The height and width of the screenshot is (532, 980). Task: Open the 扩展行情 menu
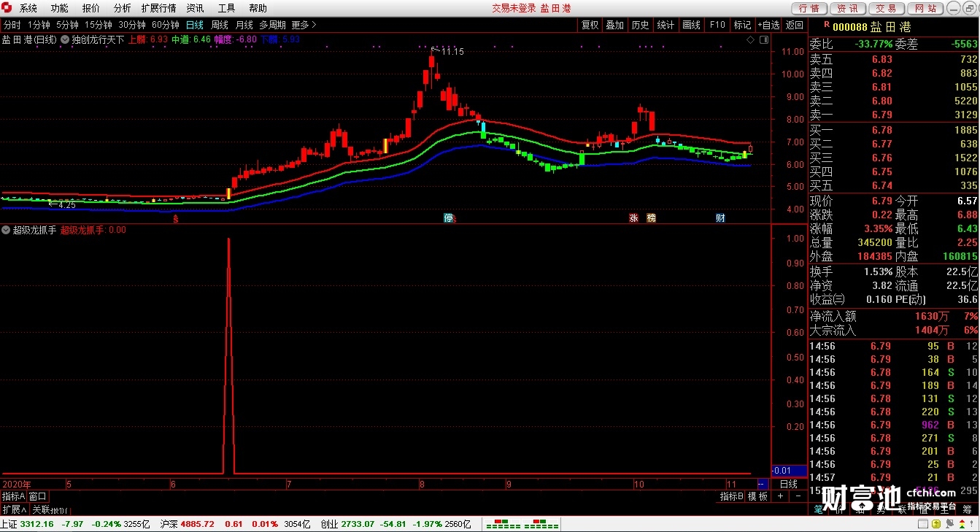tap(159, 8)
